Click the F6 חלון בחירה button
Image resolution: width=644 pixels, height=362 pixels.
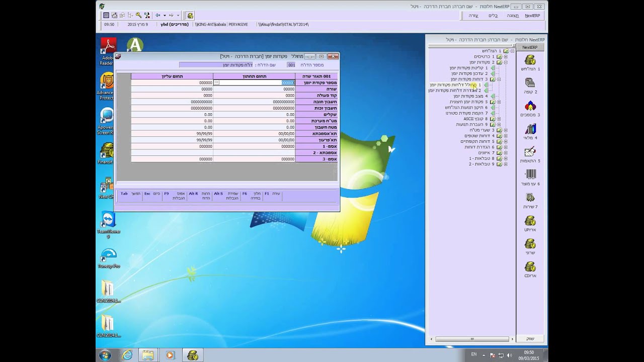252,196
